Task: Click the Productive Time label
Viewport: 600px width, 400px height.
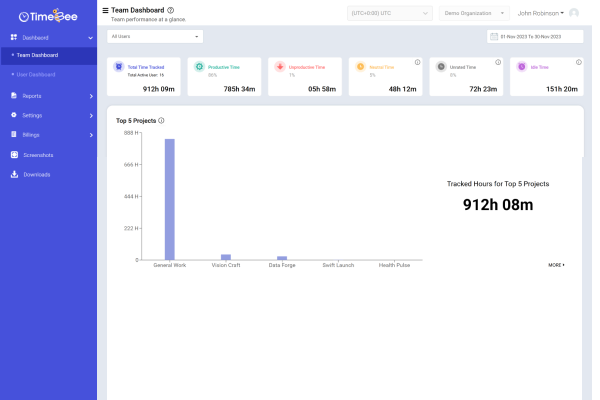Action: tap(224, 67)
